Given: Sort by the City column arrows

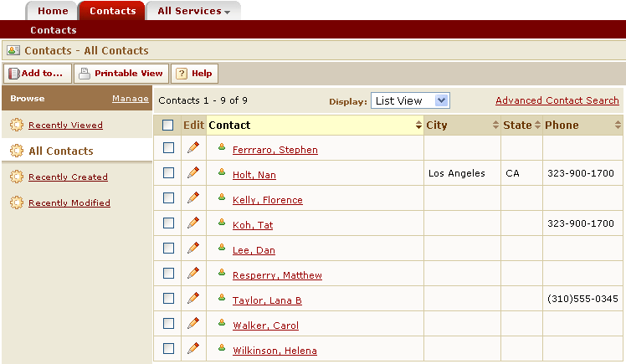Looking at the screenshot, I should [x=495, y=125].
